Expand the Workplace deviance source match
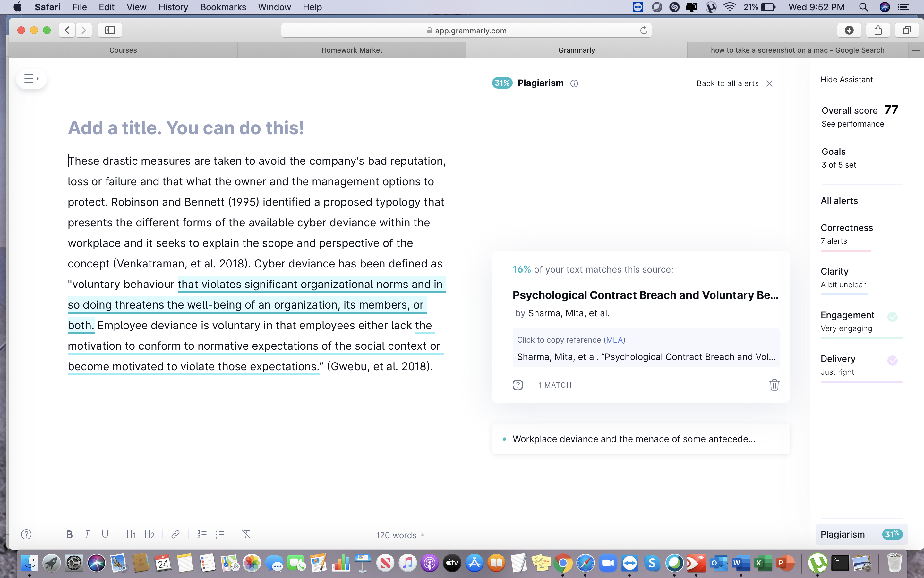Viewport: 924px width, 578px height. point(641,439)
